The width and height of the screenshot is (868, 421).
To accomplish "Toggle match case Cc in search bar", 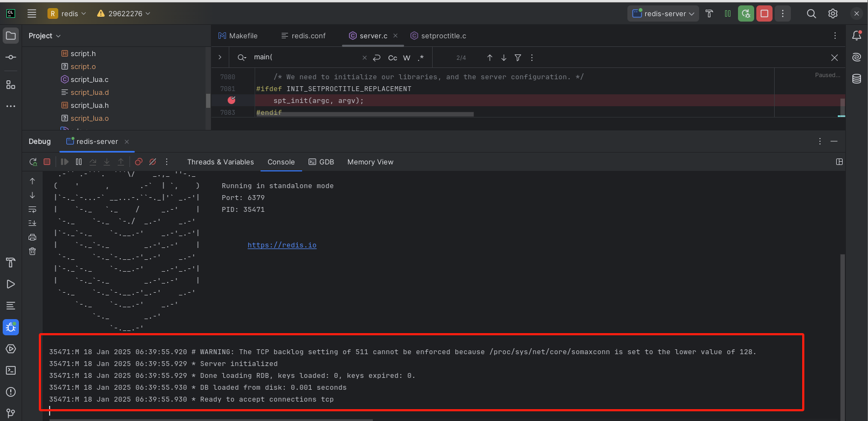I will click(393, 58).
